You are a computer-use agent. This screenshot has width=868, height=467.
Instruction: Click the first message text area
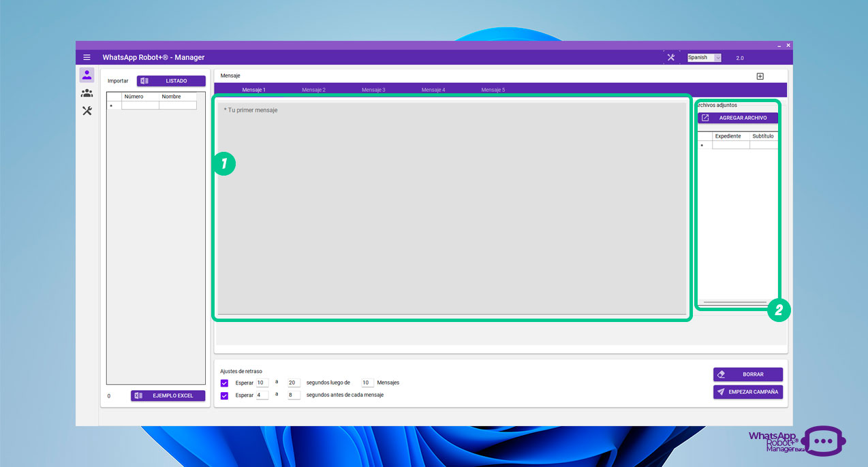(452, 208)
